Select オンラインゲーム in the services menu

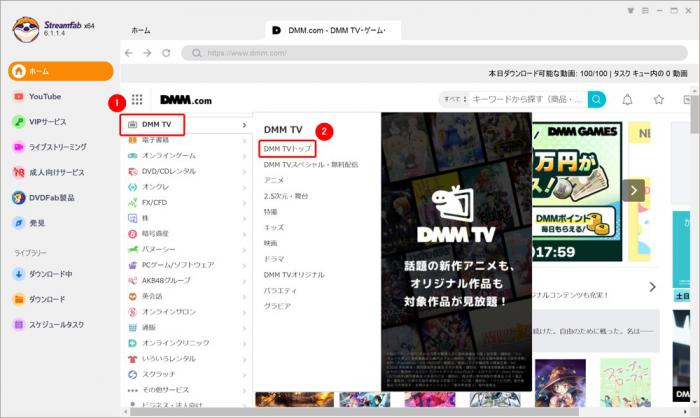point(168,156)
